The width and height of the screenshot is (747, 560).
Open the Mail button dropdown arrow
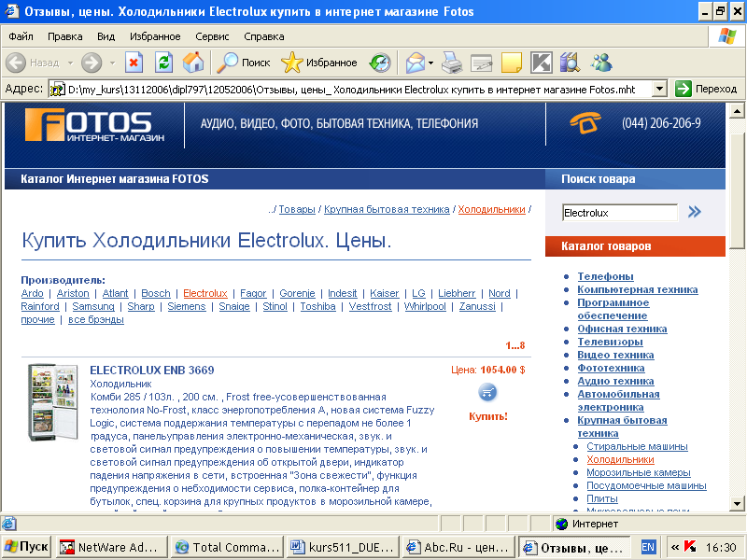pyautogui.click(x=430, y=63)
